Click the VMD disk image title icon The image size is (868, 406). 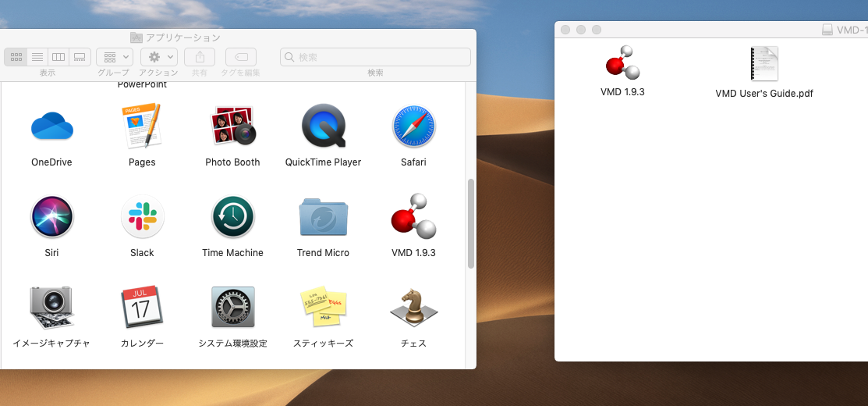point(827,30)
